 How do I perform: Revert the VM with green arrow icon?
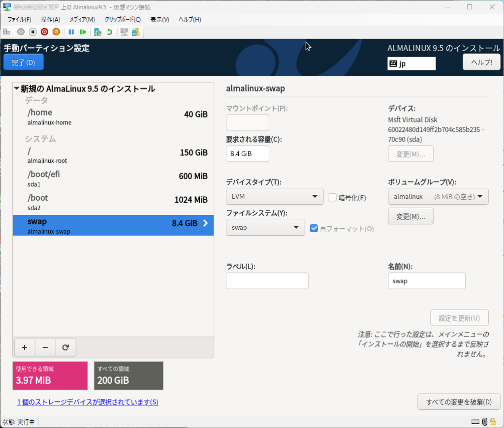point(109,32)
